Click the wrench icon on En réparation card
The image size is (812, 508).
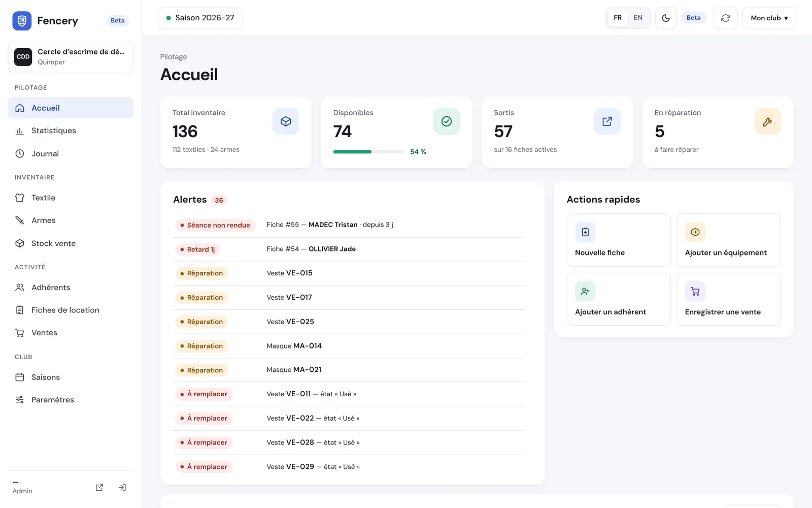point(767,121)
